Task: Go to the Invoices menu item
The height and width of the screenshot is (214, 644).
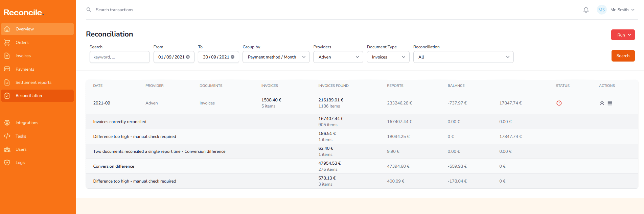Action: click(38, 56)
